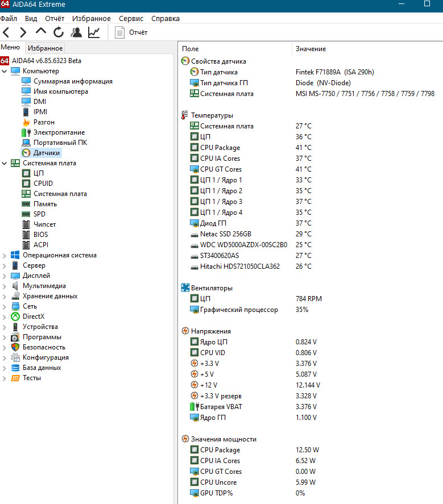Select Имя компьютера tree item
Screen dimensions: 443x504
(x=61, y=91)
